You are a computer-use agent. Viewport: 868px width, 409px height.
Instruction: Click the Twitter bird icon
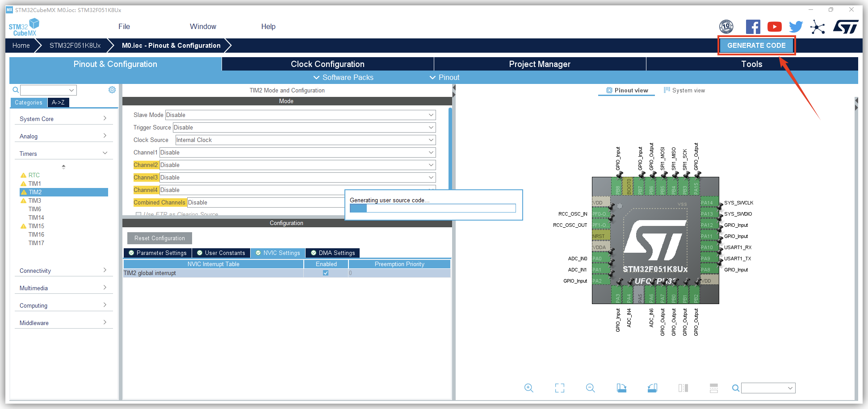796,27
